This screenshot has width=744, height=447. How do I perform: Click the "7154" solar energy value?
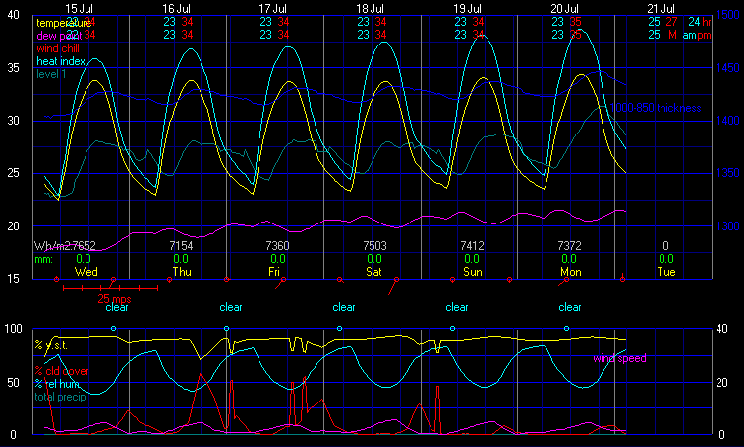pyautogui.click(x=181, y=246)
